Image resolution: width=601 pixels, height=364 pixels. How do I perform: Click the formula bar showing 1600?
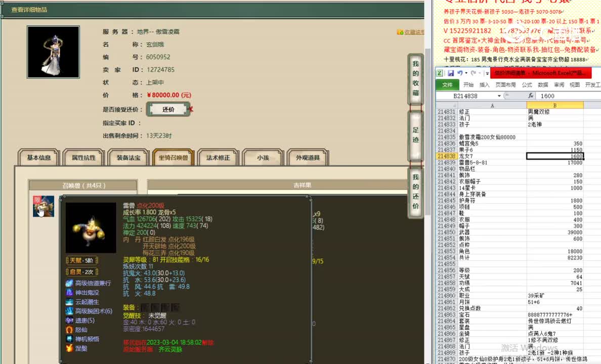coord(569,96)
